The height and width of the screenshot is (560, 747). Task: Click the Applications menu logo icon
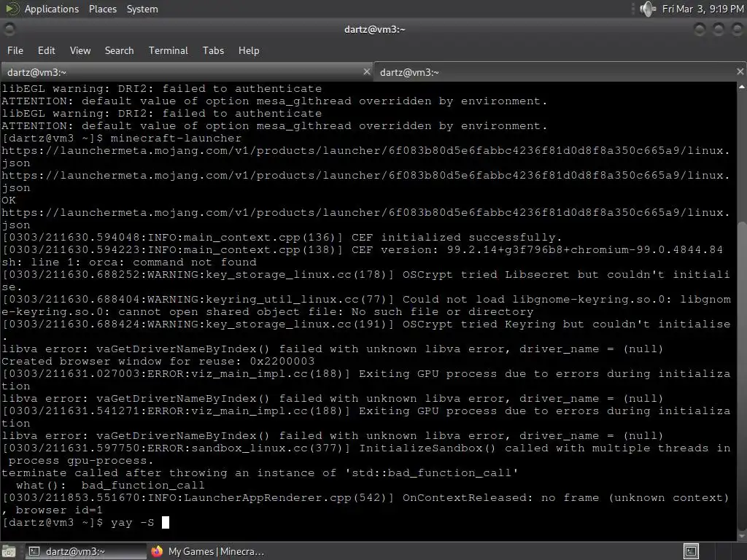point(12,9)
